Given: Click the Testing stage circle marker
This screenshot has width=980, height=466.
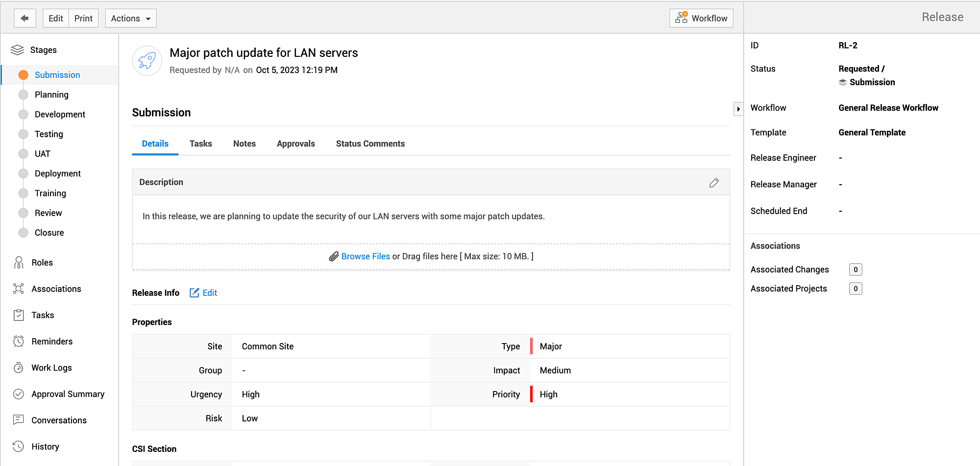Looking at the screenshot, I should click(23, 134).
